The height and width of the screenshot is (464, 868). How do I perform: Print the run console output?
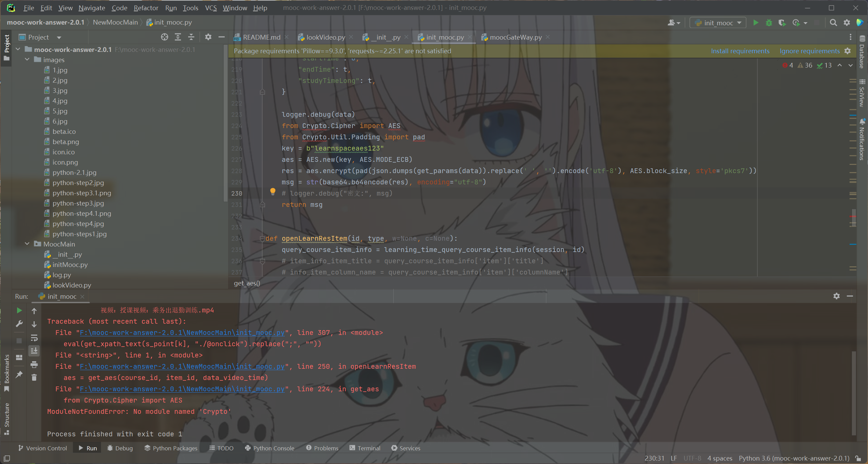34,364
